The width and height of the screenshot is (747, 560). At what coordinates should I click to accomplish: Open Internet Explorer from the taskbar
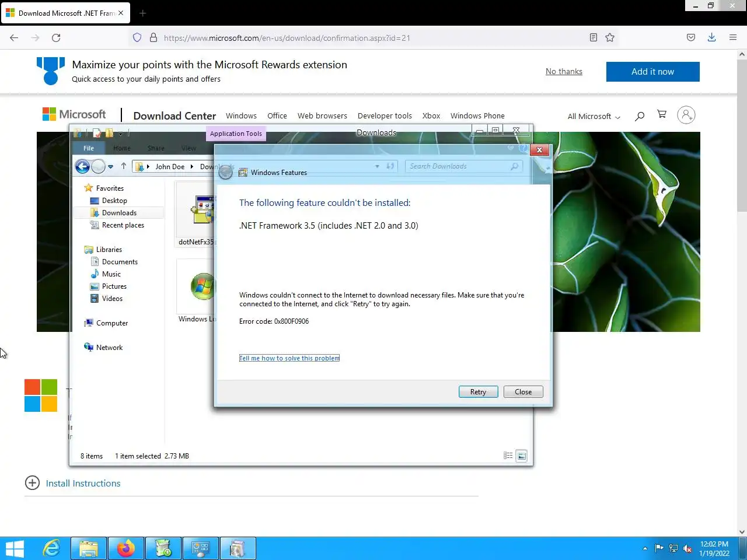[x=51, y=549]
